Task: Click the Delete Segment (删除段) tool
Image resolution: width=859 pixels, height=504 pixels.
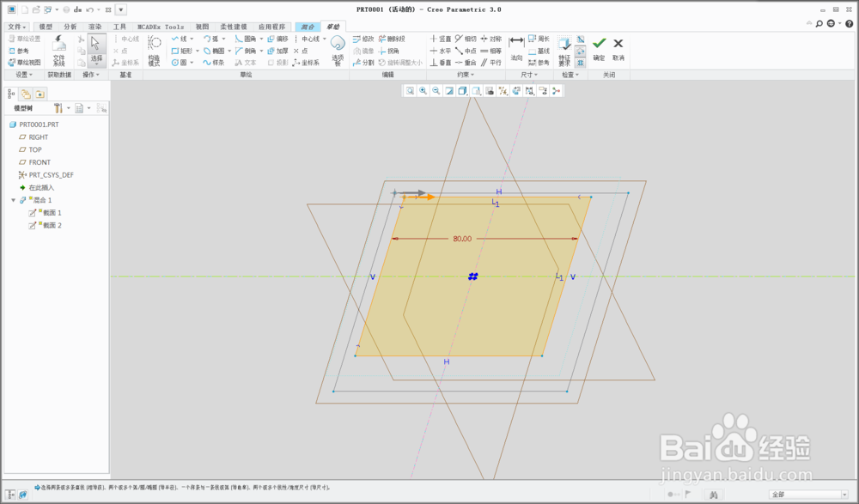Action: point(392,39)
